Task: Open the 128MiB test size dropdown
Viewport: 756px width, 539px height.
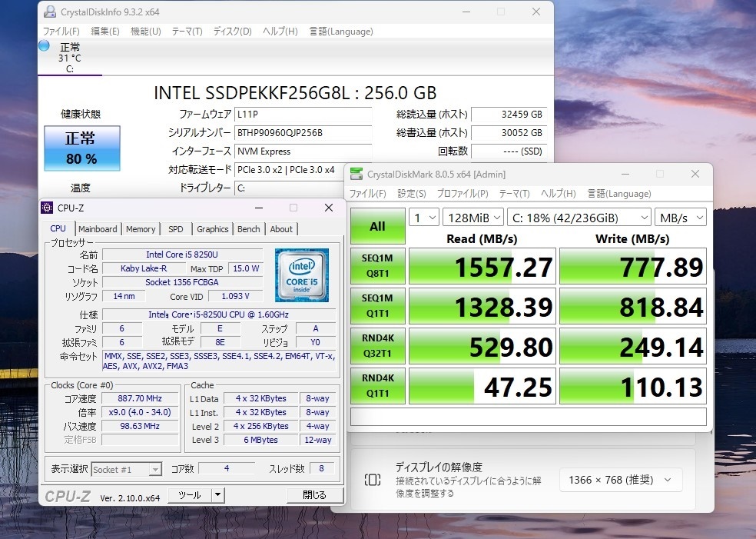Action: (473, 218)
